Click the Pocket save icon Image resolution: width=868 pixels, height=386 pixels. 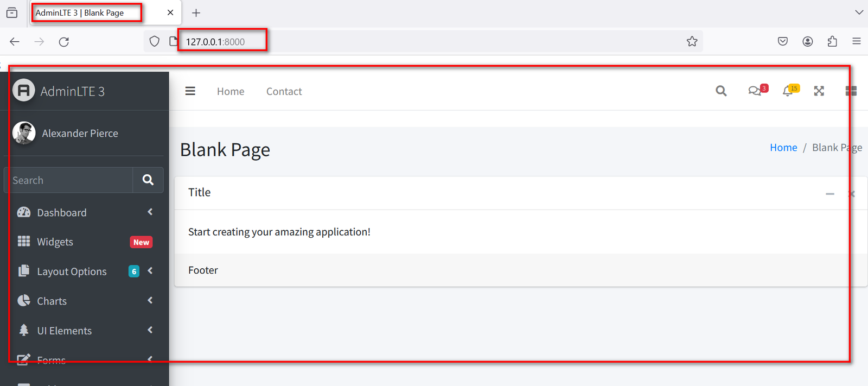click(783, 42)
